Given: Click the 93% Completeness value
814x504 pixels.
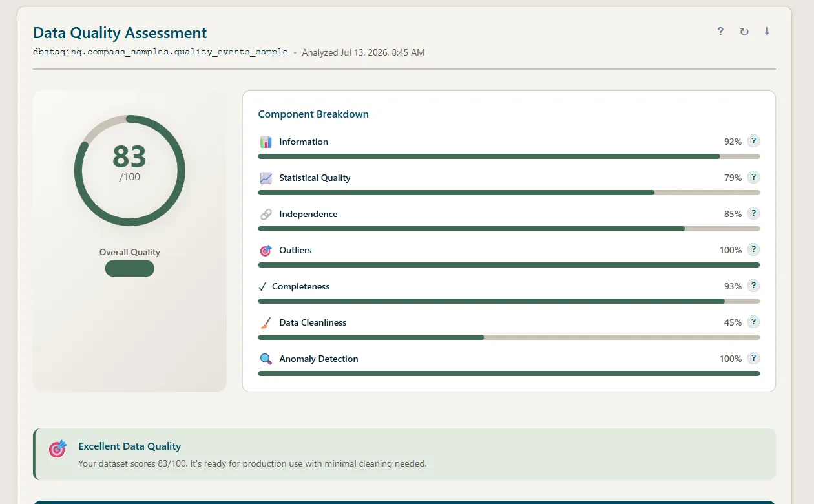Looking at the screenshot, I should (733, 286).
